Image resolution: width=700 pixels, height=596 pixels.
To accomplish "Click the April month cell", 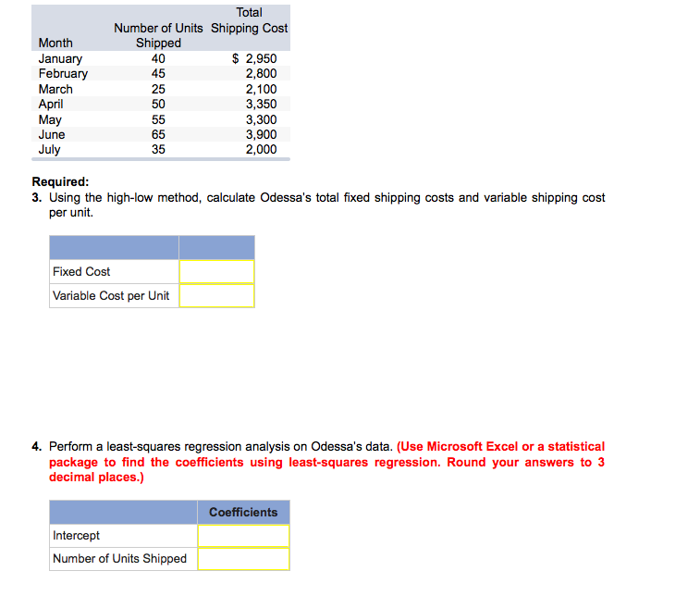I will coord(51,104).
